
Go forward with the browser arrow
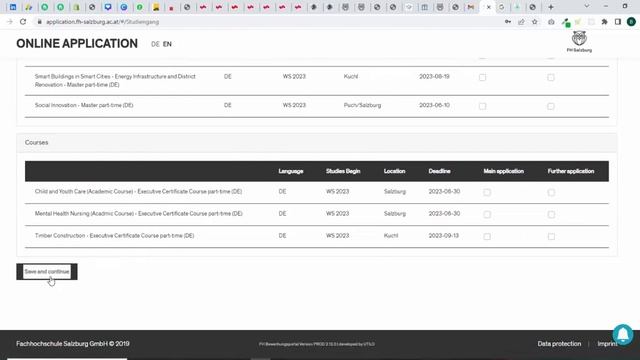point(9,22)
